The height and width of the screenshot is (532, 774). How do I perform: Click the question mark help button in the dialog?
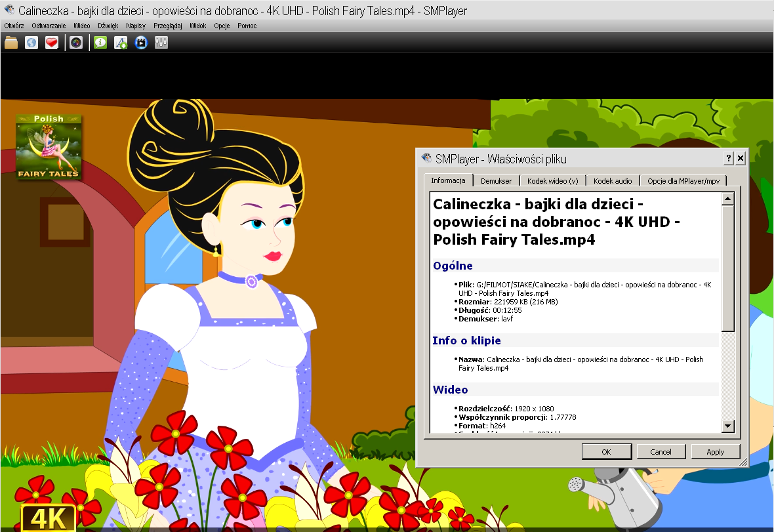tap(729, 158)
